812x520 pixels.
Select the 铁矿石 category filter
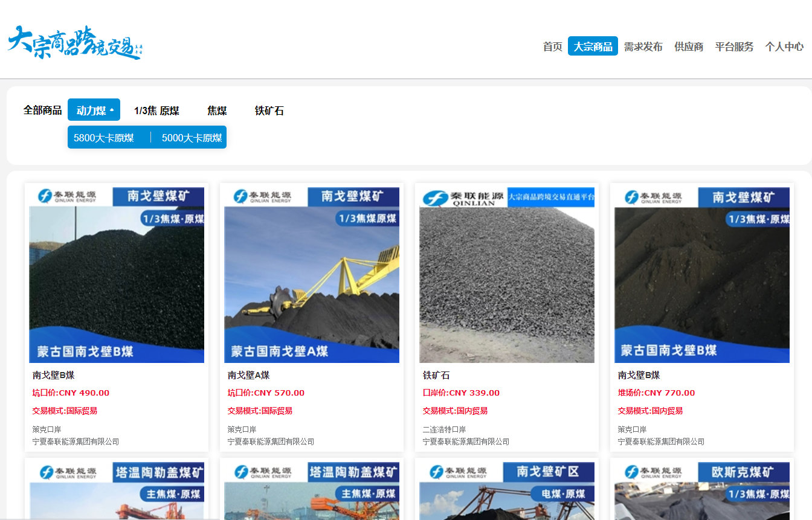coord(269,111)
